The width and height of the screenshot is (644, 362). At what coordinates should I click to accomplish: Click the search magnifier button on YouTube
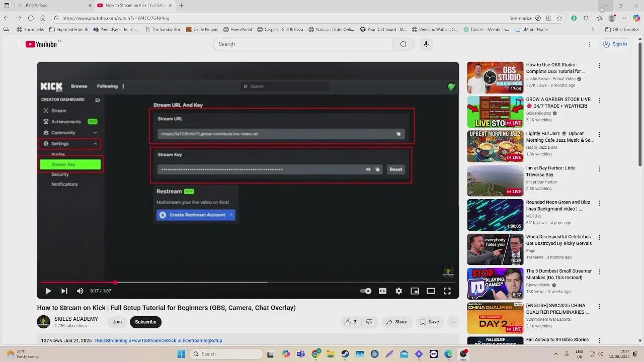point(403,44)
